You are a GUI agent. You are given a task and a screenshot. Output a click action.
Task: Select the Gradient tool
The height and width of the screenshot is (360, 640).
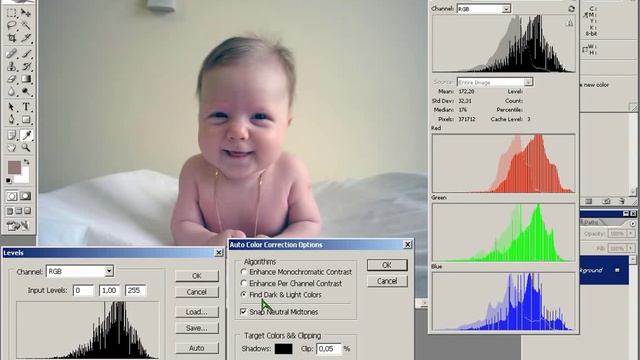[x=26, y=78]
